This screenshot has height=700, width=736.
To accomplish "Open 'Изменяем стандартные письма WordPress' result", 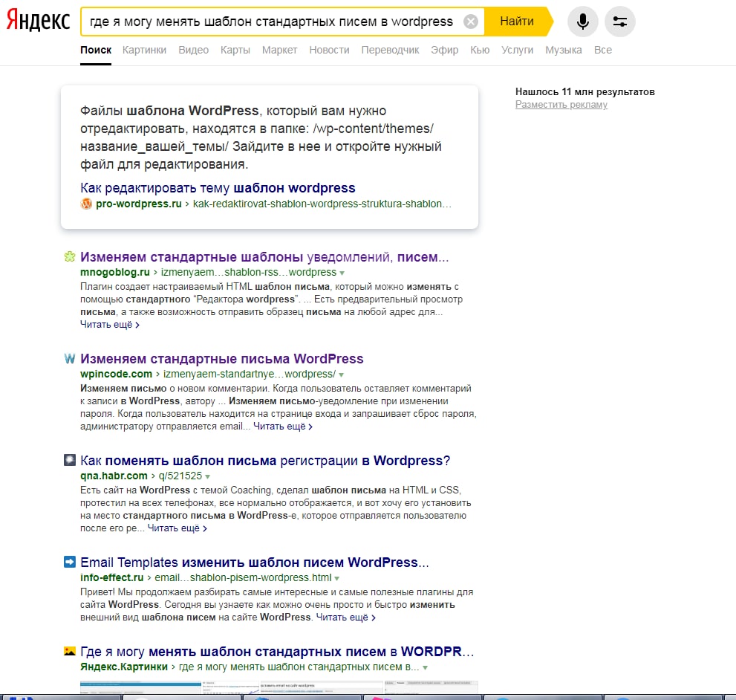I will pyautogui.click(x=221, y=359).
